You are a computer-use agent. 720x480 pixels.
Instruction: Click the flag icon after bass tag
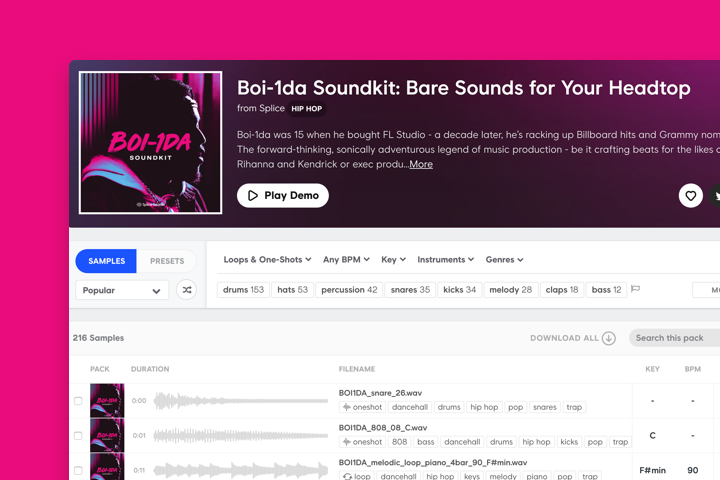coord(636,289)
